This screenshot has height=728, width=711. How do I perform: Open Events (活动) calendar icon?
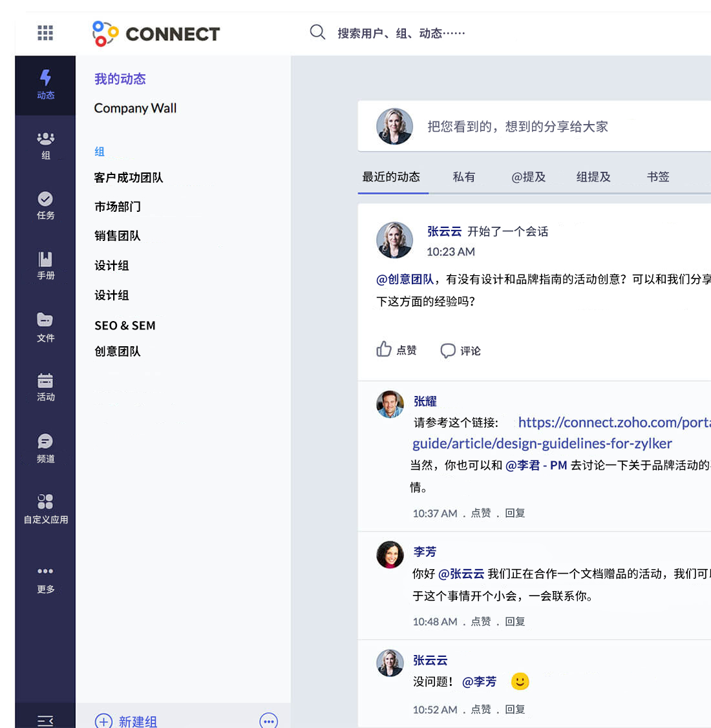[45, 386]
